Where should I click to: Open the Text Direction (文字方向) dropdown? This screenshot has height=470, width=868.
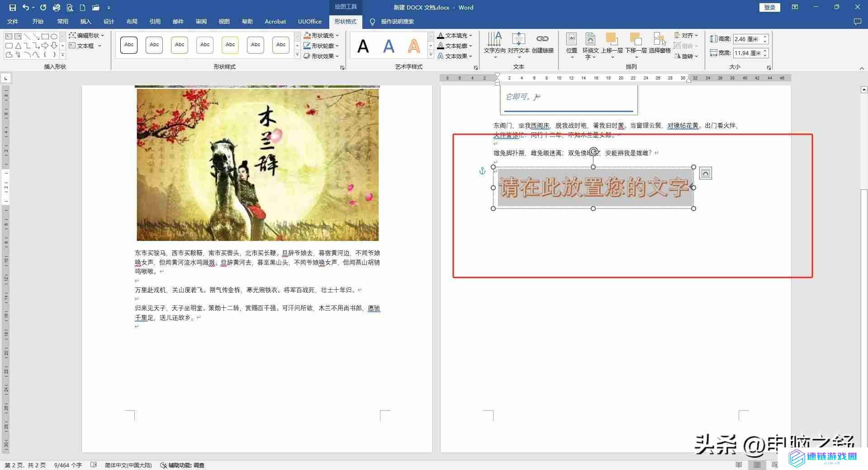click(494, 45)
